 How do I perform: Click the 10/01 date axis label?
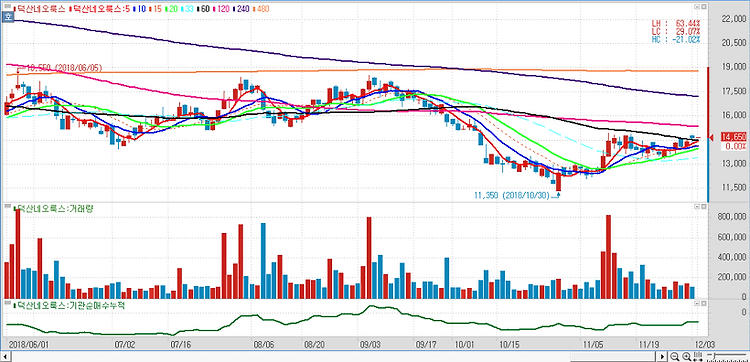[x=465, y=344]
